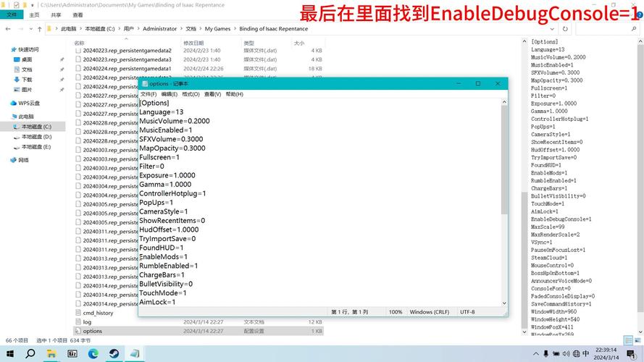Expand the chevron after My Games breadcrumb
The width and height of the screenshot is (644, 362).
pos(235,29)
